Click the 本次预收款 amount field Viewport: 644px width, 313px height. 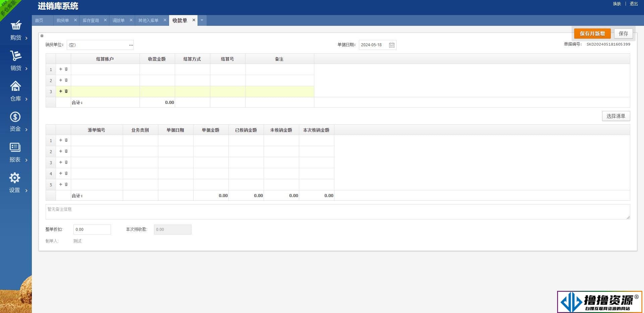pos(172,230)
